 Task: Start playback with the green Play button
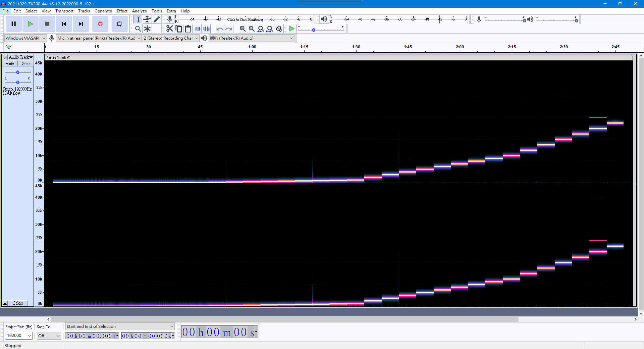point(31,24)
